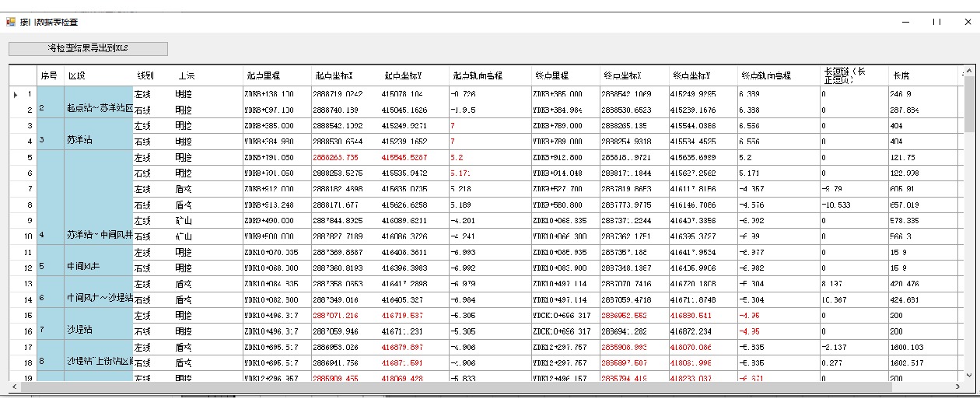980x406 pixels.
Task: Maximize the data check window
Action: pyautogui.click(x=937, y=22)
